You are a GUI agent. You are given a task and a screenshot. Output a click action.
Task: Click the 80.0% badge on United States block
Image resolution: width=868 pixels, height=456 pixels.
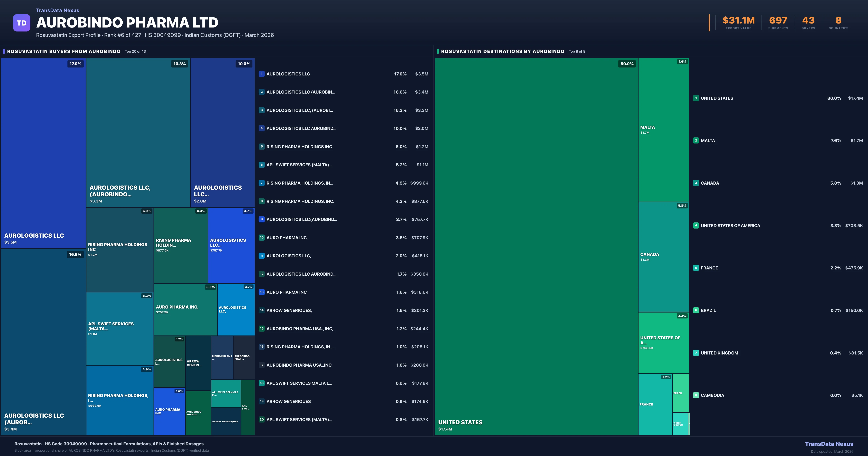pyautogui.click(x=627, y=64)
